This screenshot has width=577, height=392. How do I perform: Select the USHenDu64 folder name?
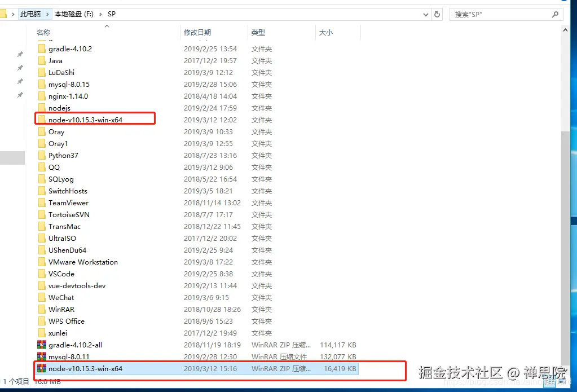point(67,250)
